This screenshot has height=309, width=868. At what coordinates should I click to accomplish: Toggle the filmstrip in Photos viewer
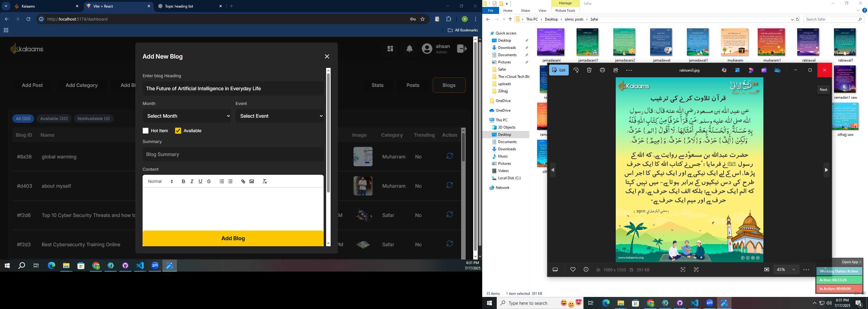point(555,269)
